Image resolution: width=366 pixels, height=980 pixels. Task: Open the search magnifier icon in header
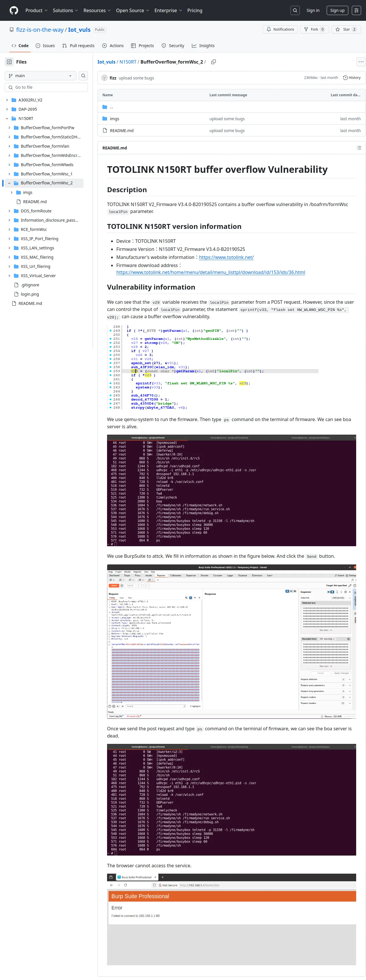coord(295,10)
